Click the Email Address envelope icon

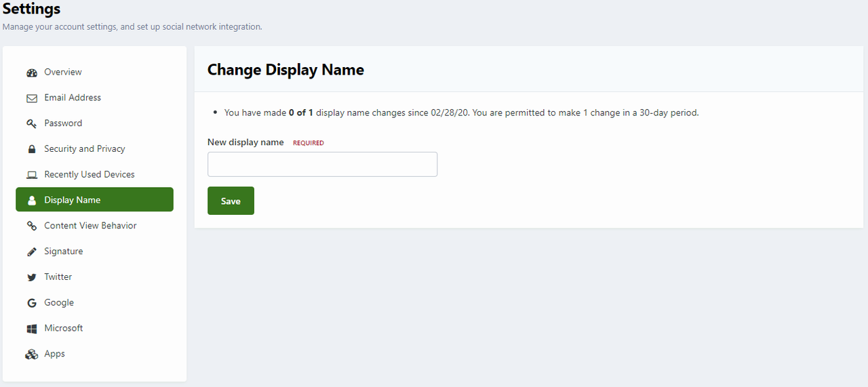click(x=31, y=98)
